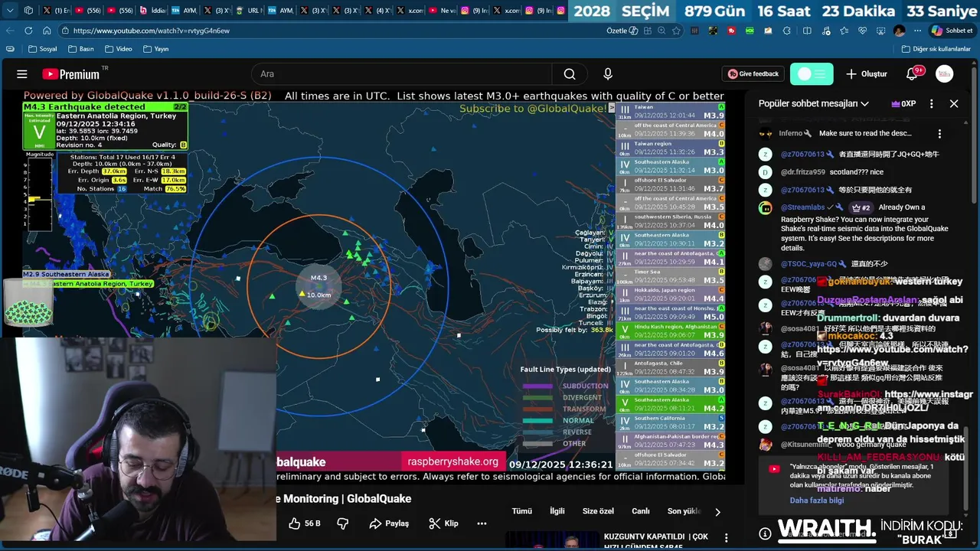Screen dimensions: 980x551
Task: Share the video with Paylaş
Action: 389,523
